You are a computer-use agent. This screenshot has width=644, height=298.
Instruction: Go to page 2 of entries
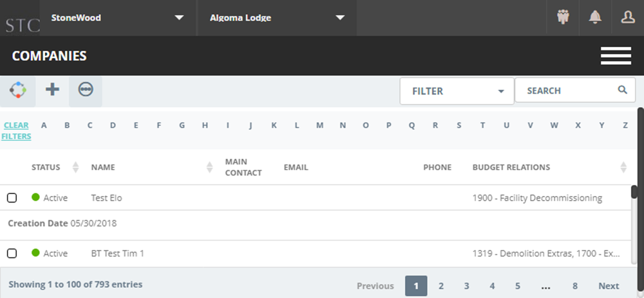click(x=440, y=286)
